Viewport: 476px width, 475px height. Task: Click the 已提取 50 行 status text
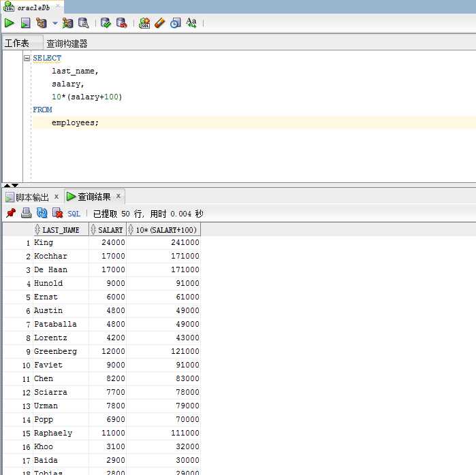pos(117,214)
